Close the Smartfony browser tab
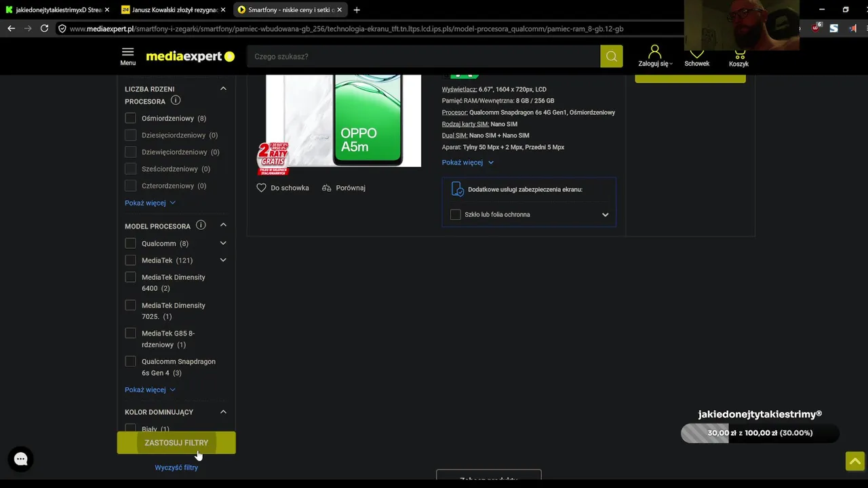The image size is (868, 488). click(339, 9)
